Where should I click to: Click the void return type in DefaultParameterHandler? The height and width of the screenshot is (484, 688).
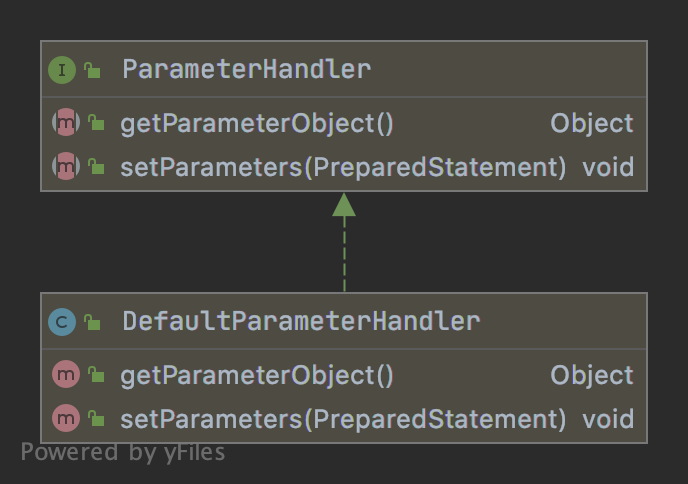[608, 418]
